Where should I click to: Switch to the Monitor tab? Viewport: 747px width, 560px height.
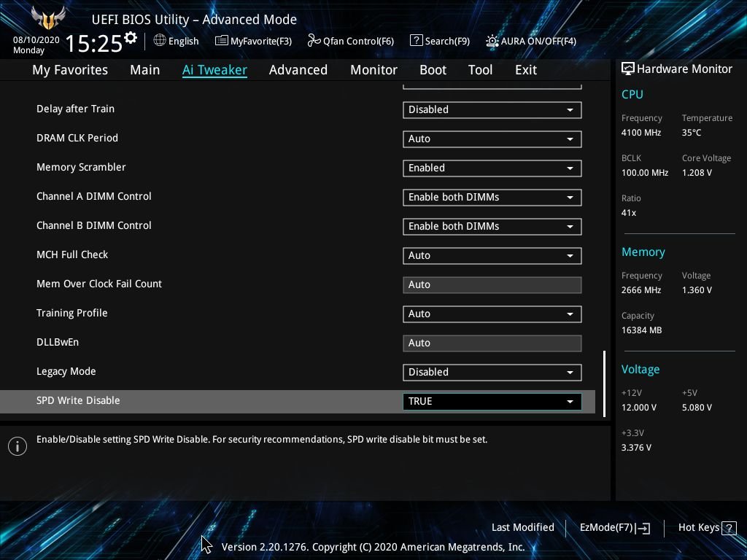[373, 70]
